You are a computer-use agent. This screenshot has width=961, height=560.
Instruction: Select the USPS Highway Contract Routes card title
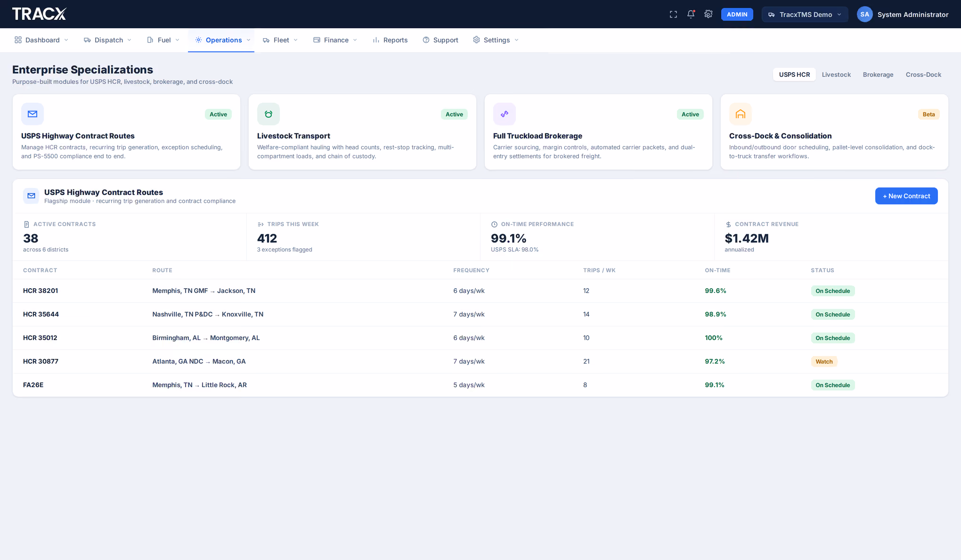(78, 136)
